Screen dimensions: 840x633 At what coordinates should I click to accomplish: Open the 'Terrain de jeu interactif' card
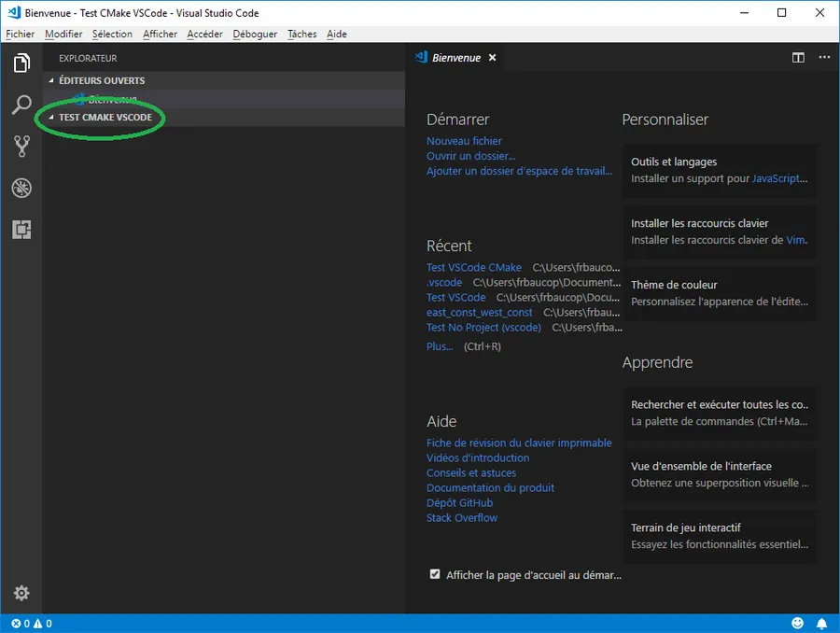pyautogui.click(x=720, y=537)
